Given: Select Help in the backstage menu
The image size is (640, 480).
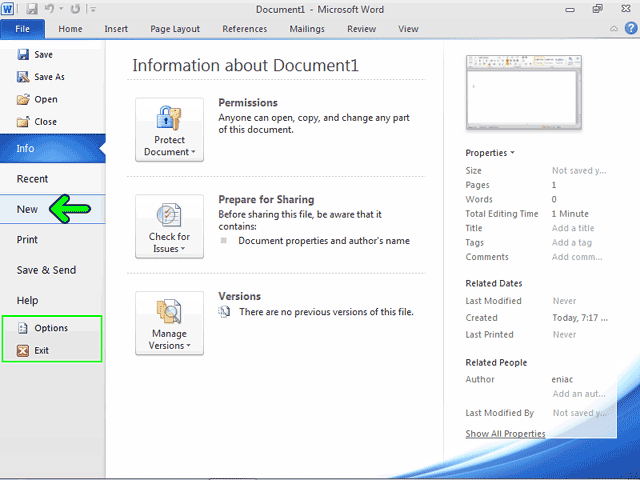Looking at the screenshot, I should point(53,300).
